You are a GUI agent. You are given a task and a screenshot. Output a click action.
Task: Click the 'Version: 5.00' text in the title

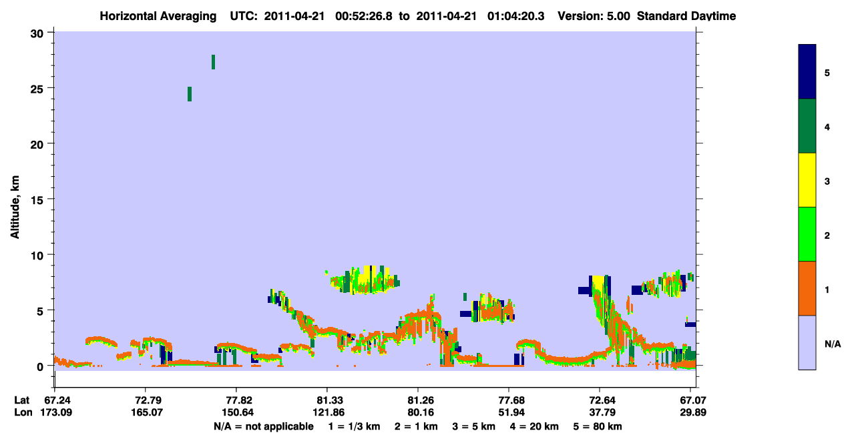pos(594,16)
